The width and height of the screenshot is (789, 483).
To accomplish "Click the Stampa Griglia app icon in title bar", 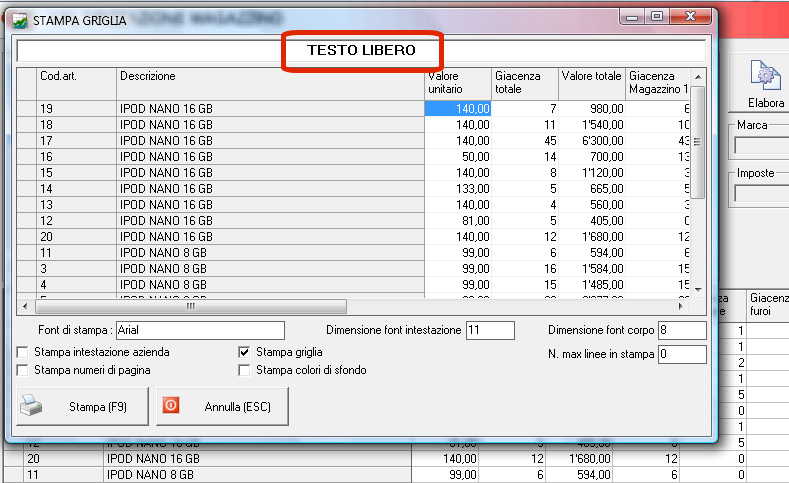I will coord(20,21).
